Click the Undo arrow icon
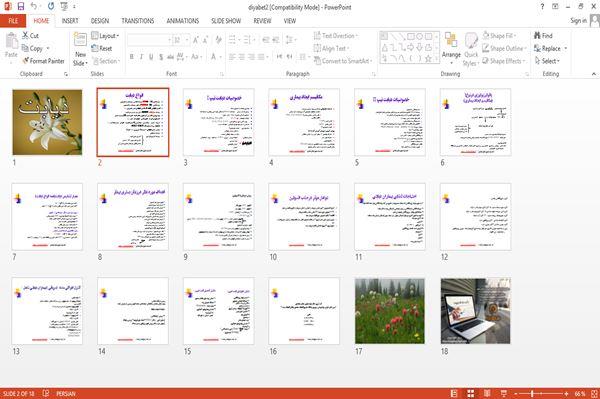Image resolution: width=600 pixels, height=399 pixels. point(34,7)
